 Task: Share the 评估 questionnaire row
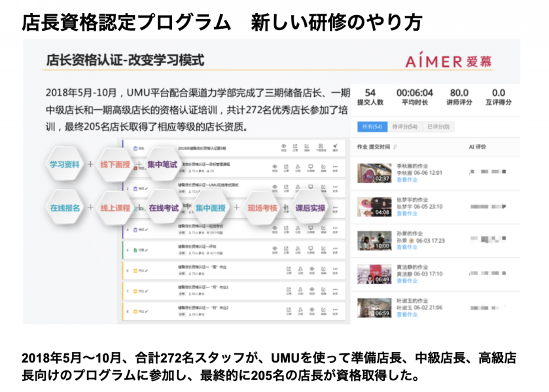click(286, 249)
